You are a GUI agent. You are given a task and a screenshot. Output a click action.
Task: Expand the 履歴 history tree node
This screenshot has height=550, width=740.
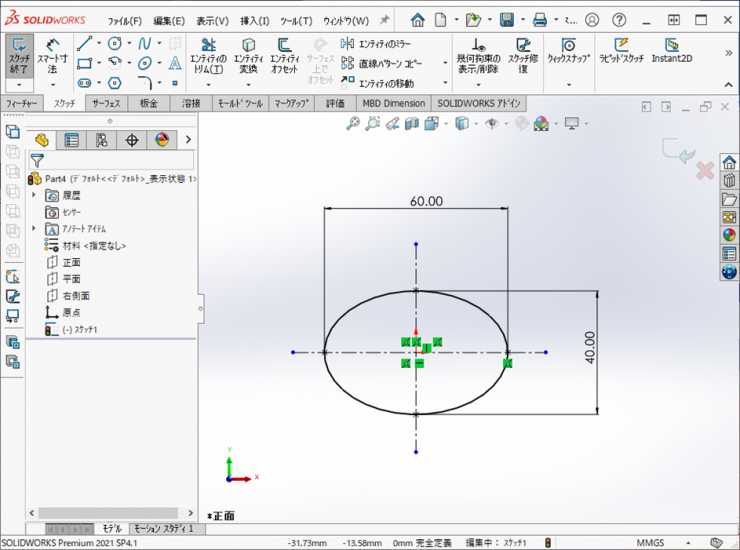(x=35, y=196)
